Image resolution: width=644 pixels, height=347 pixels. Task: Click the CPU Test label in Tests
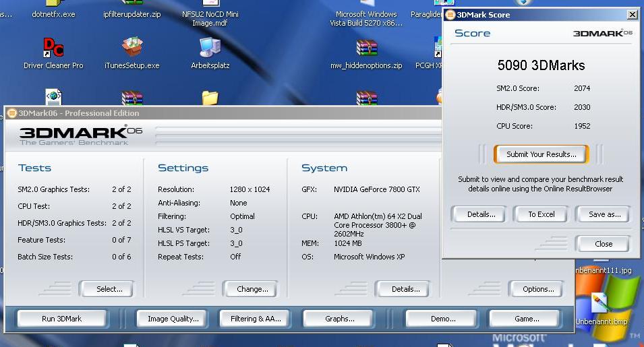click(34, 206)
